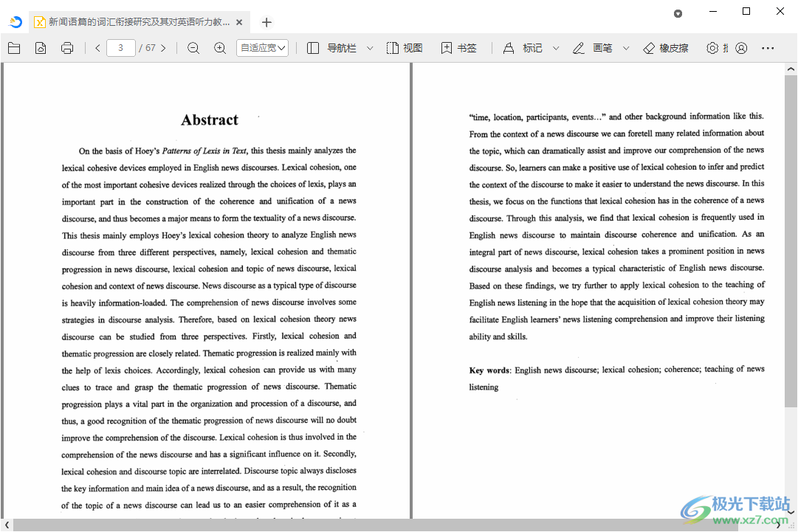The height and width of the screenshot is (532, 798).
Task: Click the "Abstract" heading
Action: pos(210,120)
